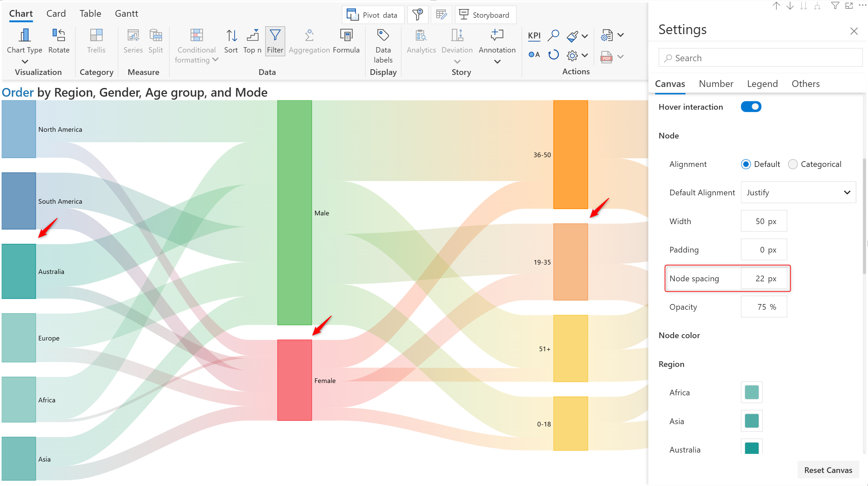Expand the gear settings dropdown arrow

coord(584,56)
